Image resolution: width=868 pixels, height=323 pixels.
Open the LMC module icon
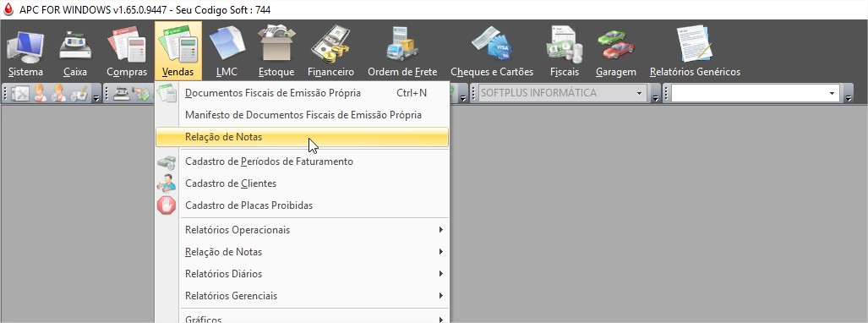227,44
